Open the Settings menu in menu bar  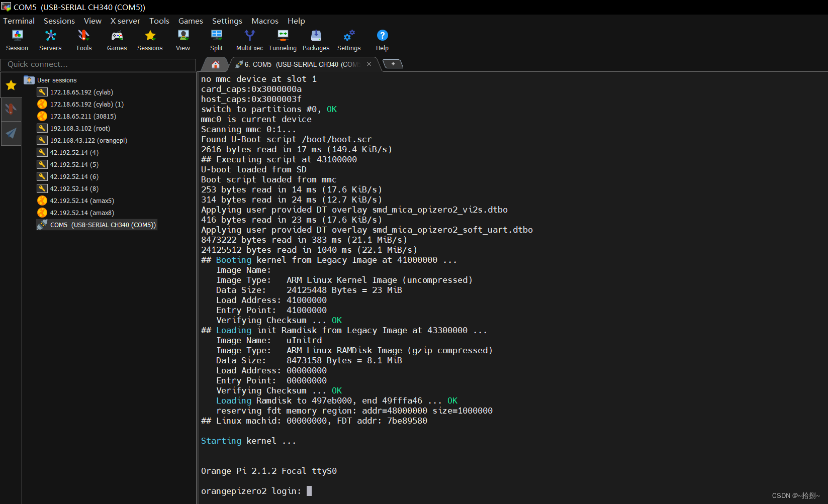pyautogui.click(x=227, y=21)
